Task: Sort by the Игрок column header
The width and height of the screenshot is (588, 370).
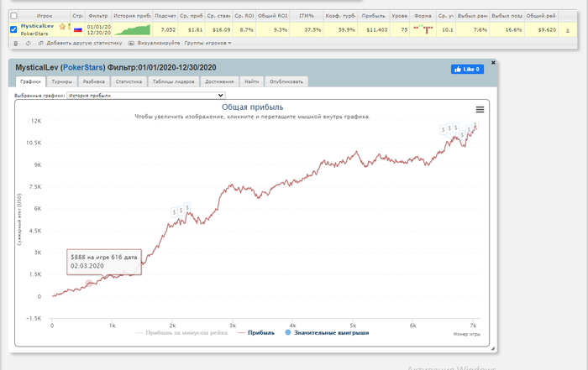Action: [x=45, y=16]
